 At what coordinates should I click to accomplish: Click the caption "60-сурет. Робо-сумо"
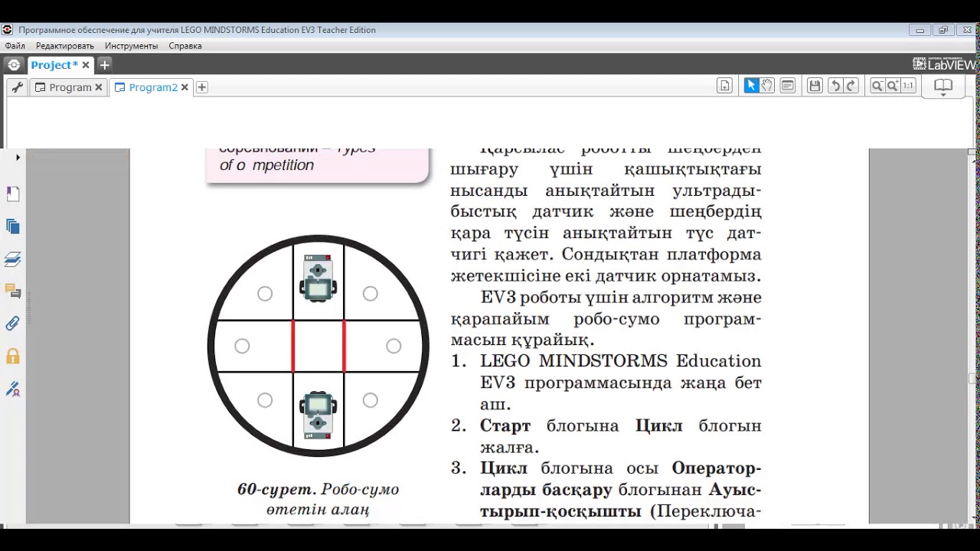coord(318,489)
